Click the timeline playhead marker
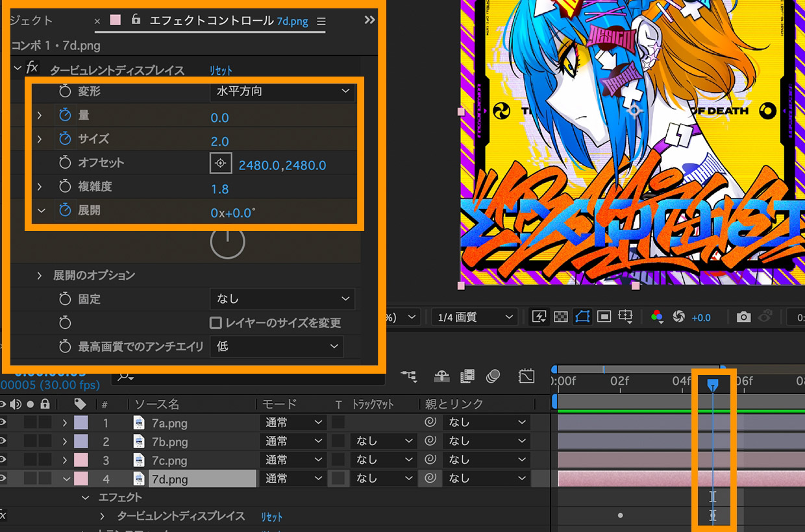The height and width of the screenshot is (532, 805). pos(712,385)
